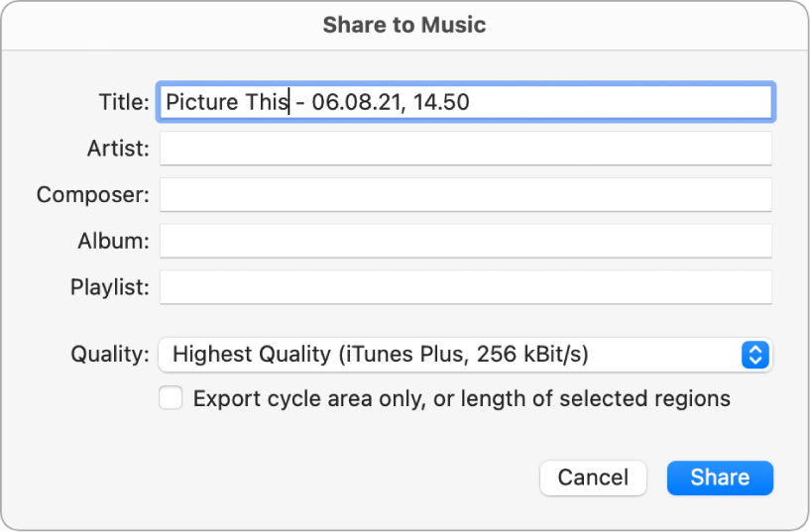Click the 'Artist:' label
Screen dimensions: 810x532
118,149
